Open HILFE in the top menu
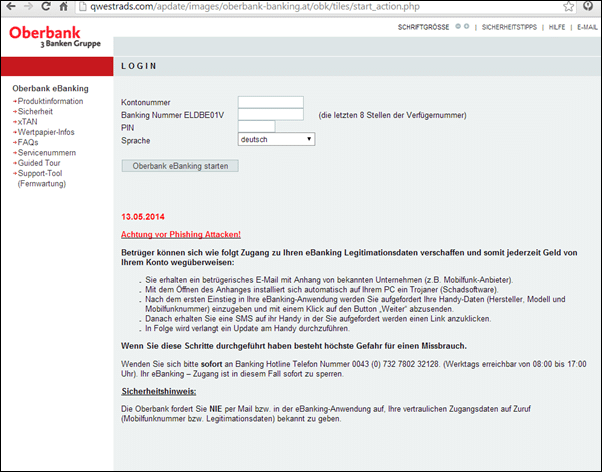The width and height of the screenshot is (602, 472). tap(557, 27)
